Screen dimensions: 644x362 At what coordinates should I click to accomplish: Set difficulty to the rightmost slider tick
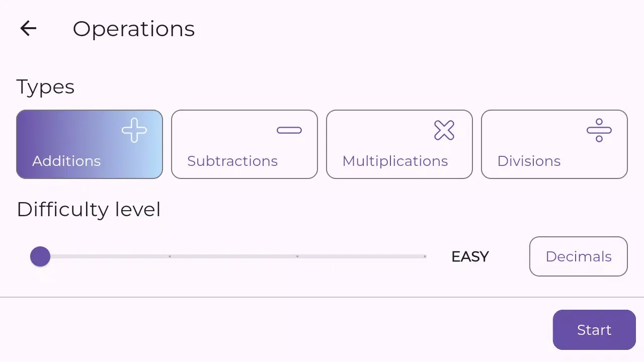pos(425,256)
